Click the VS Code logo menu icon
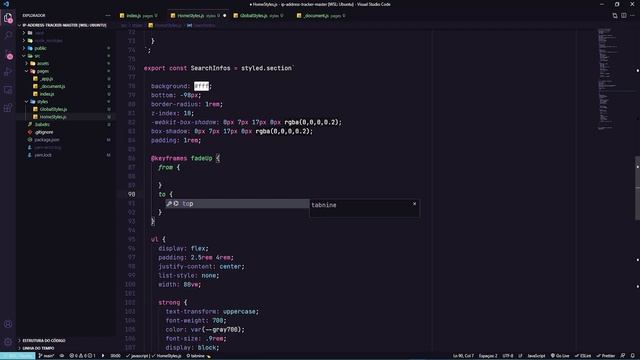Viewport: 640px width, 360px height. (6, 4)
